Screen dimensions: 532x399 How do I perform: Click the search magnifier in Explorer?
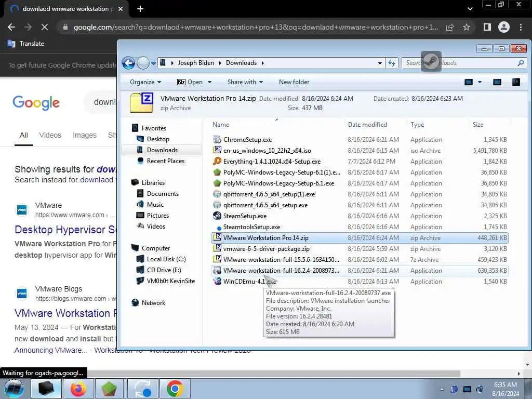coord(521,63)
